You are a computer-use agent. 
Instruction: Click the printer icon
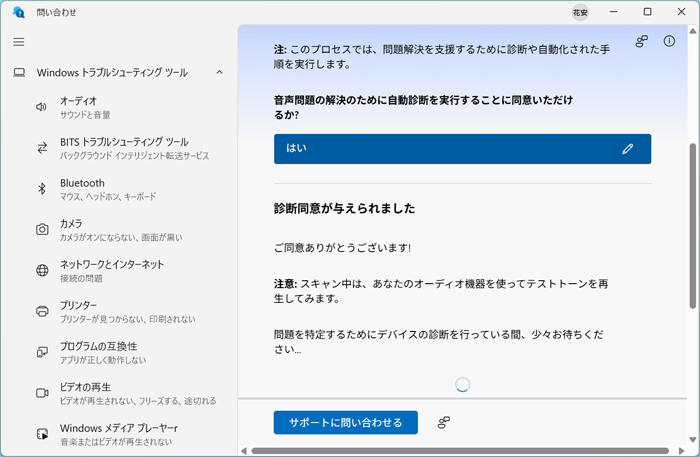pyautogui.click(x=42, y=311)
